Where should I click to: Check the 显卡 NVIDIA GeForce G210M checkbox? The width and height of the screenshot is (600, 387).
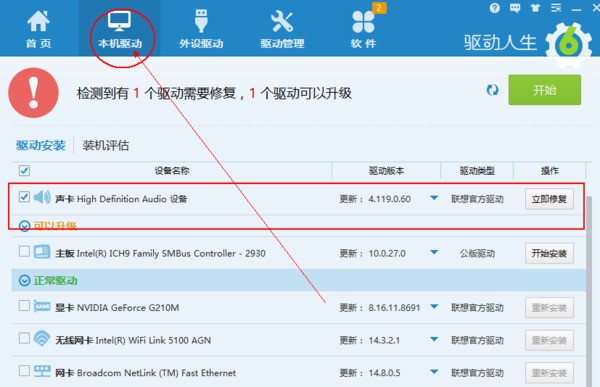point(24,306)
